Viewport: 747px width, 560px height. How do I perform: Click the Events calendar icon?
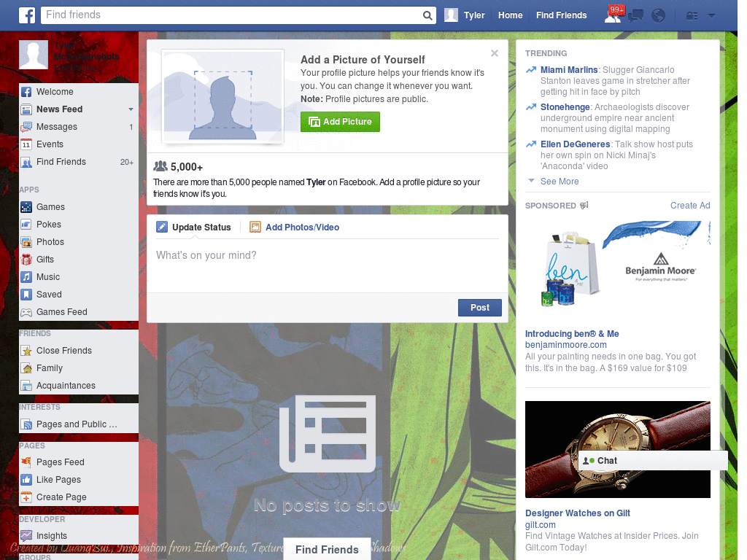[26, 144]
